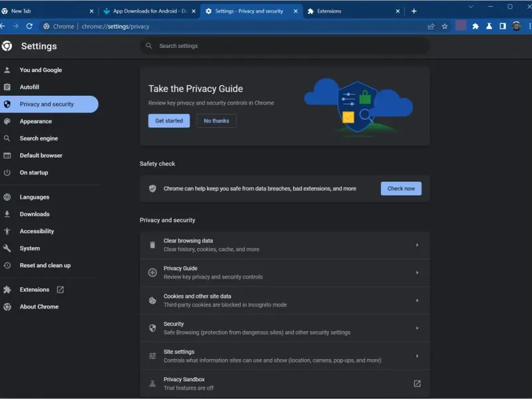Click the back navigation arrow
This screenshot has height=399, width=532.
(3, 26)
